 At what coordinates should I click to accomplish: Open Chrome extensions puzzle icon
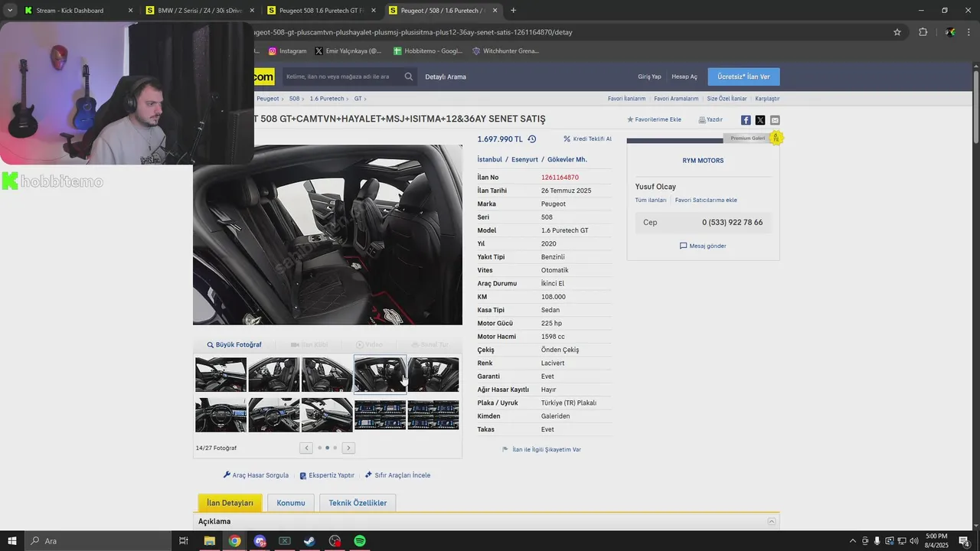(x=923, y=32)
